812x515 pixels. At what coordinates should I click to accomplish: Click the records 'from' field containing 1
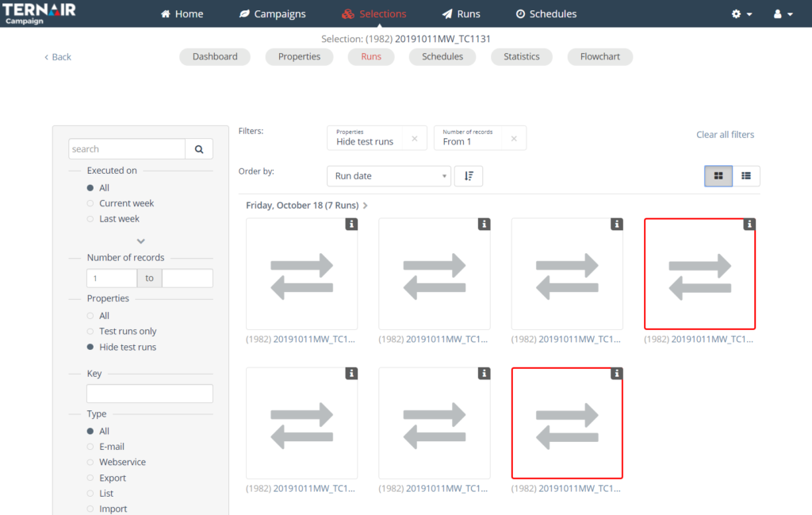112,279
